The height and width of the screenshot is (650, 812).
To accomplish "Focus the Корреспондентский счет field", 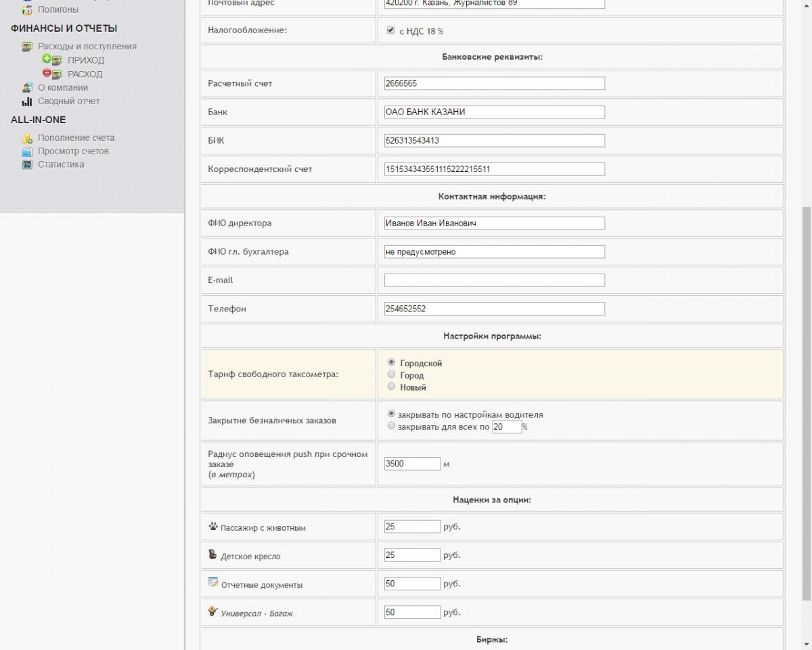I will 495,169.
